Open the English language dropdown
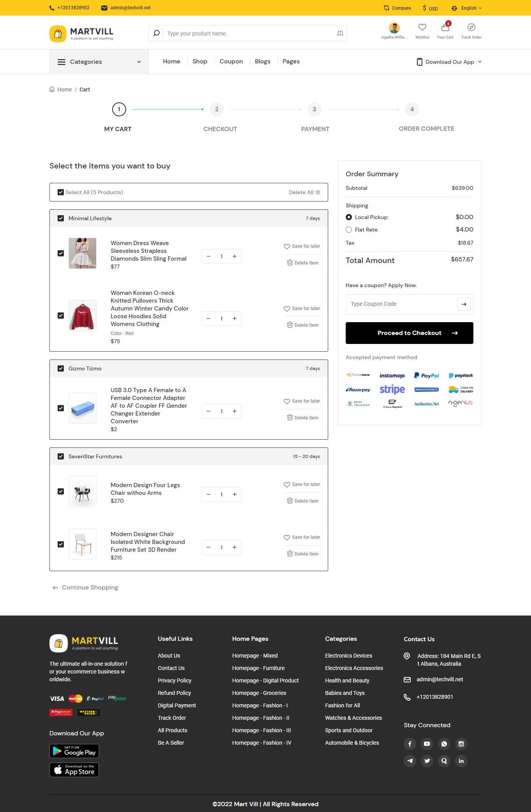Screen dimensions: 531x812 point(466,8)
